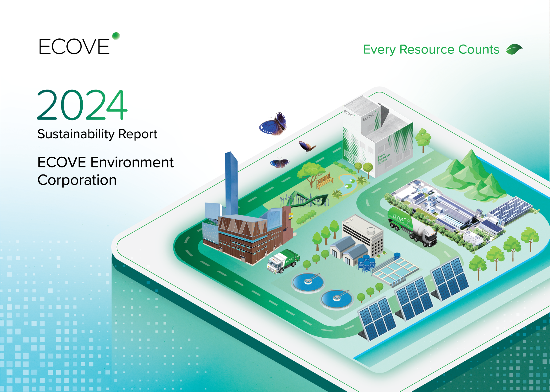
Task: Click the "Every Resource Counts" slogan text
Action: [x=431, y=49]
